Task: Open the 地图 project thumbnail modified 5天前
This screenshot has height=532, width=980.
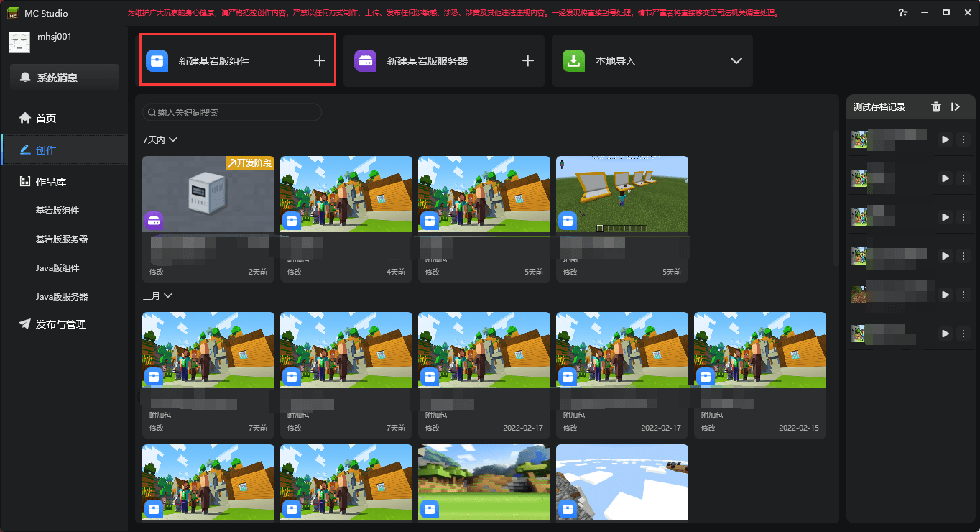Action: pyautogui.click(x=622, y=194)
